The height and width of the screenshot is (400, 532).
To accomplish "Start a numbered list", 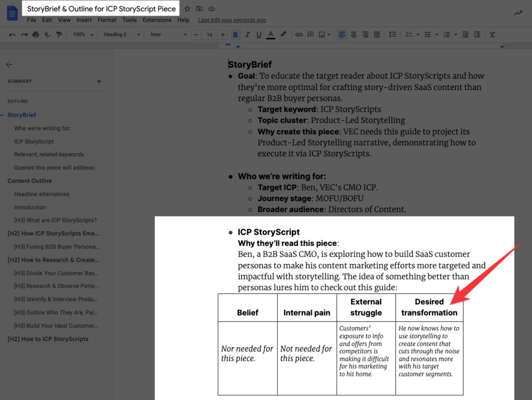I will pyautogui.click(x=447, y=35).
